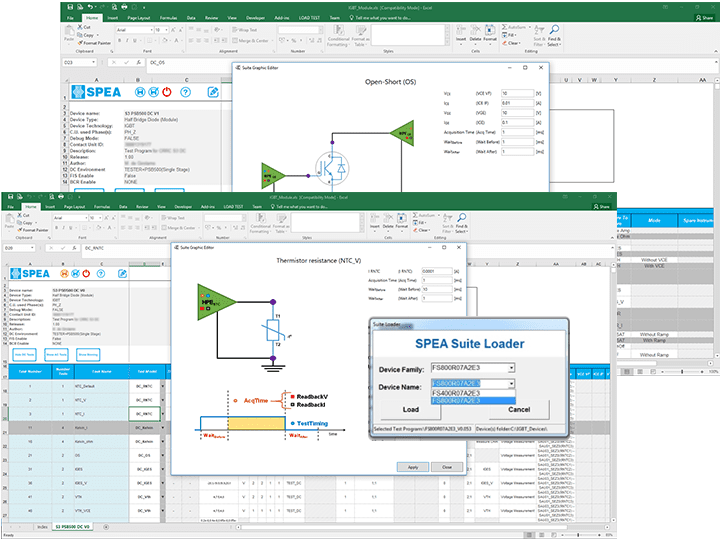This screenshot has width=720, height=540.
Task: Switch to Page Layout tab in the back Excel window
Action: tap(139, 18)
